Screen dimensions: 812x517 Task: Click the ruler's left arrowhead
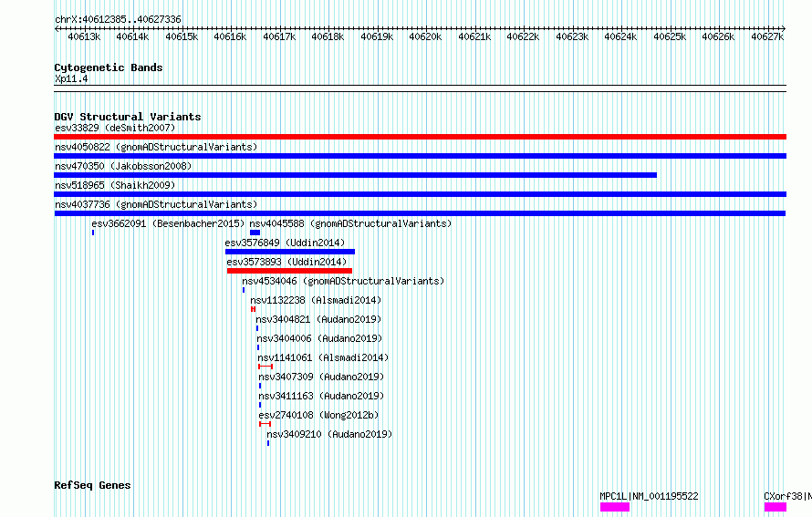(57, 29)
